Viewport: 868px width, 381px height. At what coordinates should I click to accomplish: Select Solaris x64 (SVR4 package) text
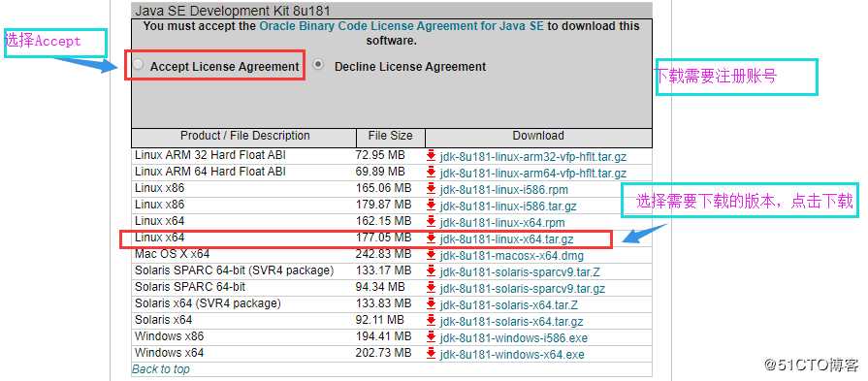[x=208, y=303]
